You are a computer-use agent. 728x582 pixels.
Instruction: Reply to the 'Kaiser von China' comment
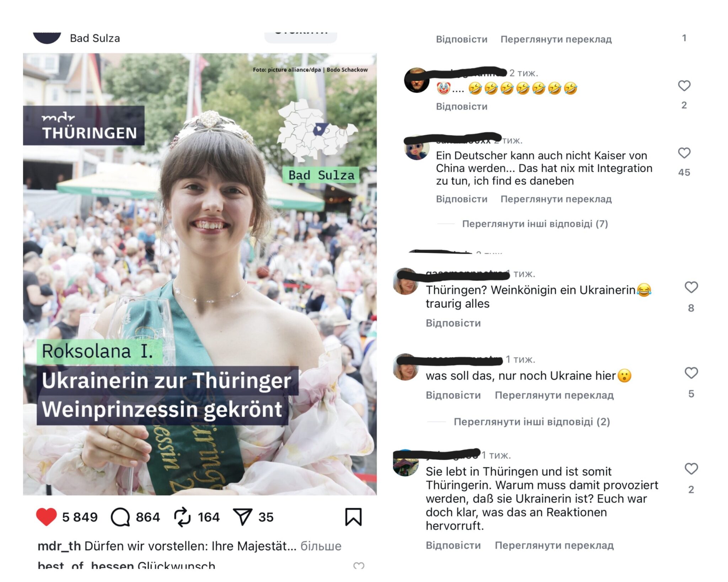pyautogui.click(x=461, y=199)
